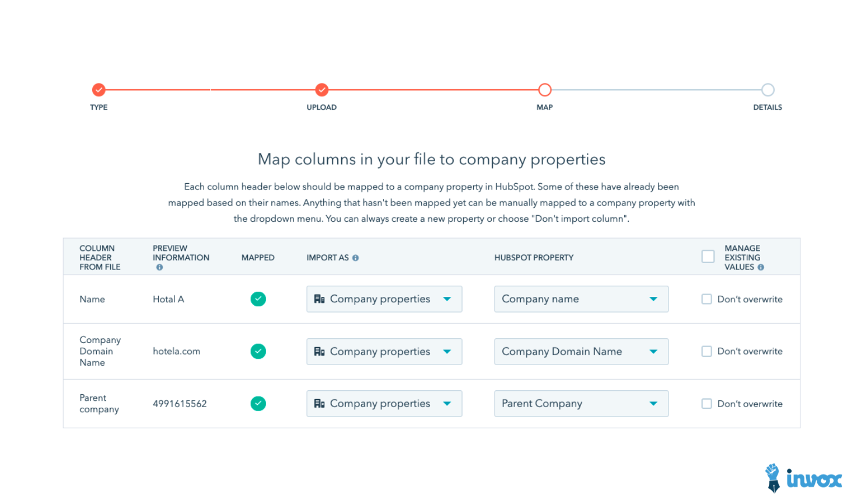Click green mapped checkmark in Parent company row

pos(258,404)
